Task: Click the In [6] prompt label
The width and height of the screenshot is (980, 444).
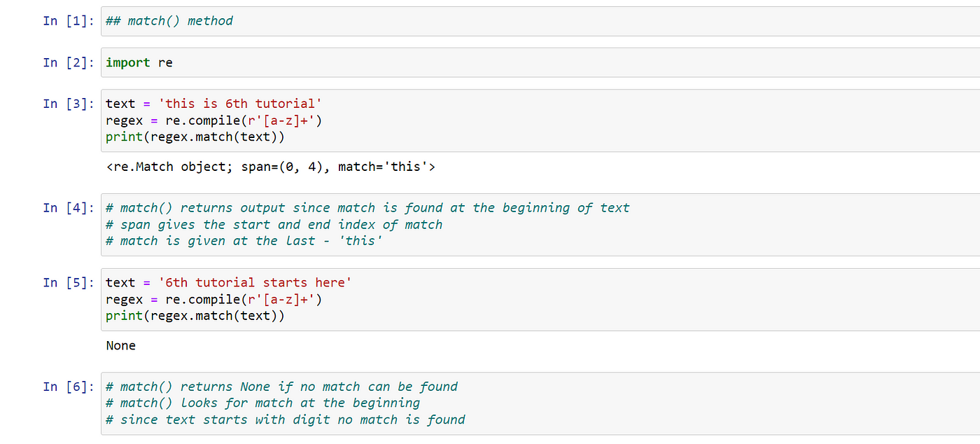Action: click(x=69, y=387)
